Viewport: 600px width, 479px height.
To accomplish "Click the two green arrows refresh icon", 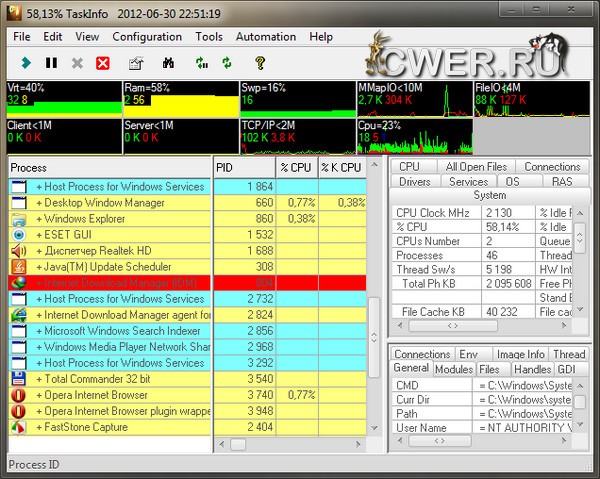I will [229, 63].
